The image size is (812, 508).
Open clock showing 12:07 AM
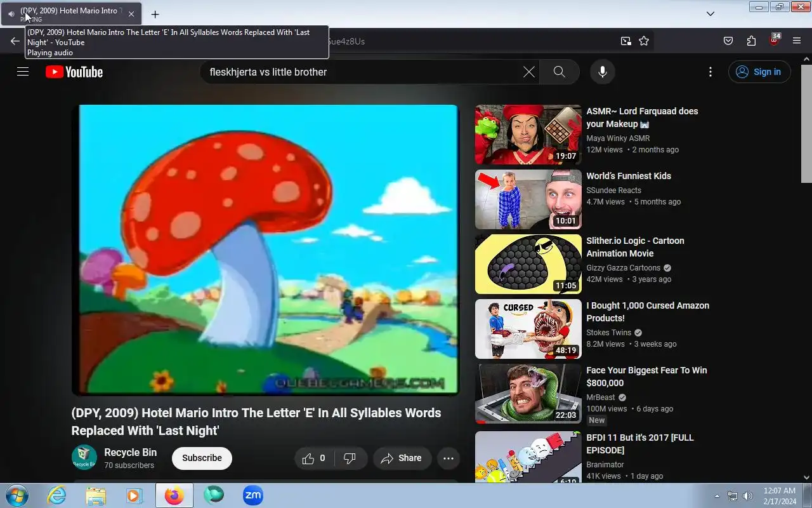(780, 496)
